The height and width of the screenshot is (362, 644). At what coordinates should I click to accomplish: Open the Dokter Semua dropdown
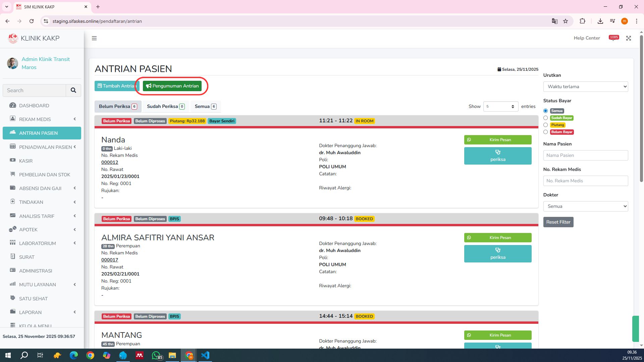[585, 206]
